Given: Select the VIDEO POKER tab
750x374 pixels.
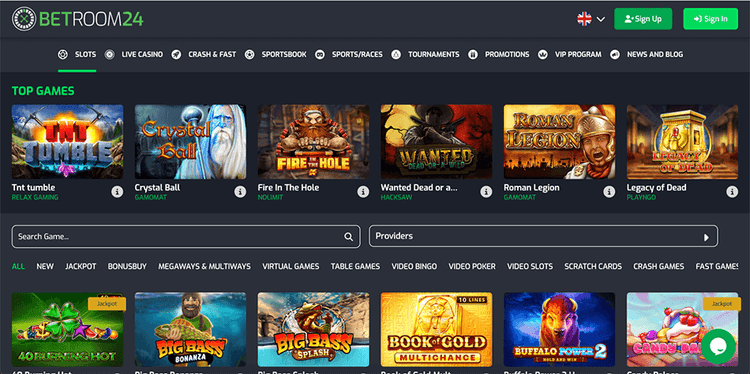Looking at the screenshot, I should coord(472,266).
